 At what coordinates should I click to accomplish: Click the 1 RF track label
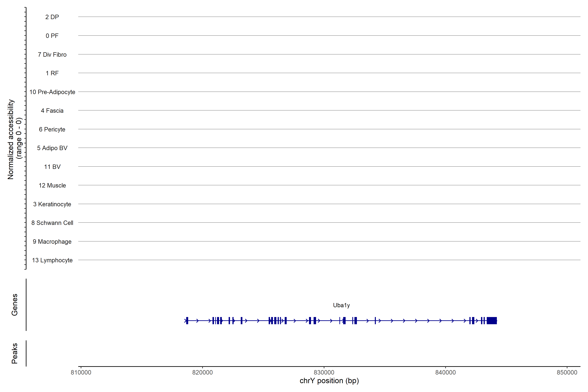coord(52,73)
